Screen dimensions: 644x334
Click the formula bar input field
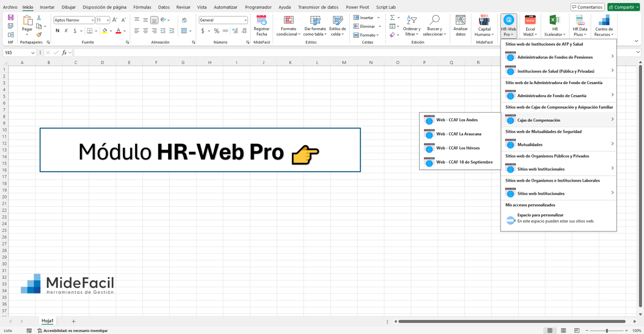[354, 52]
